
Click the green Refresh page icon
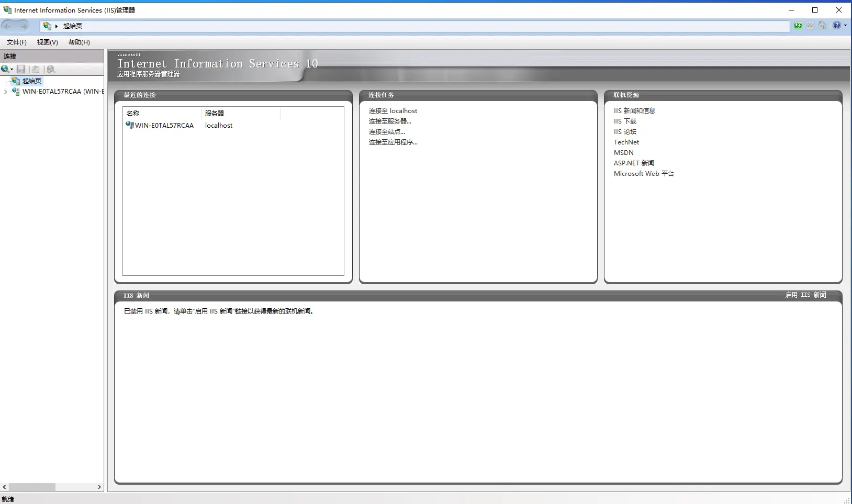coord(798,25)
